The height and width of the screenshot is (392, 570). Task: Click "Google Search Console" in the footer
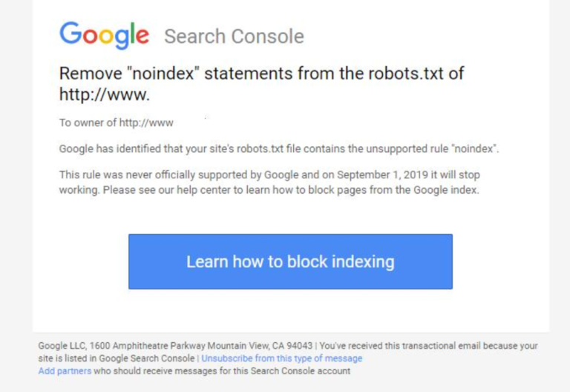click(151, 359)
